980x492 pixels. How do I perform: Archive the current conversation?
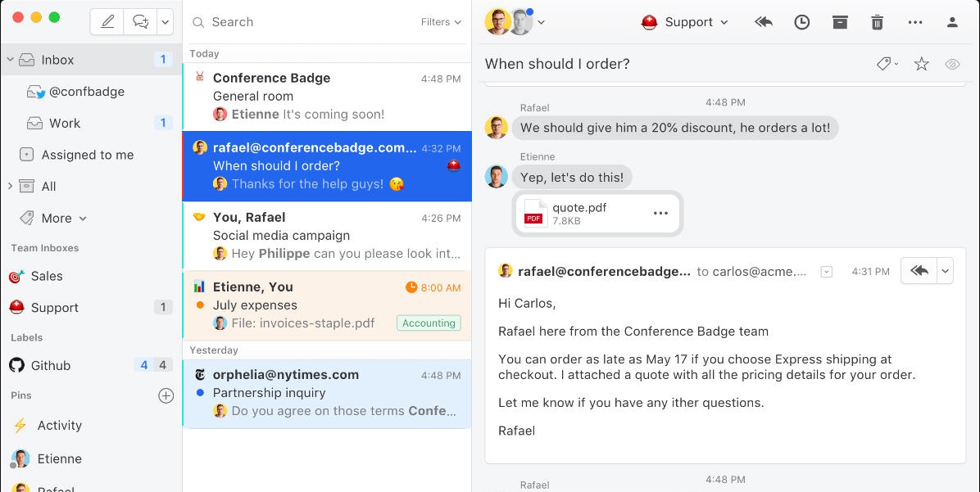click(x=839, y=22)
